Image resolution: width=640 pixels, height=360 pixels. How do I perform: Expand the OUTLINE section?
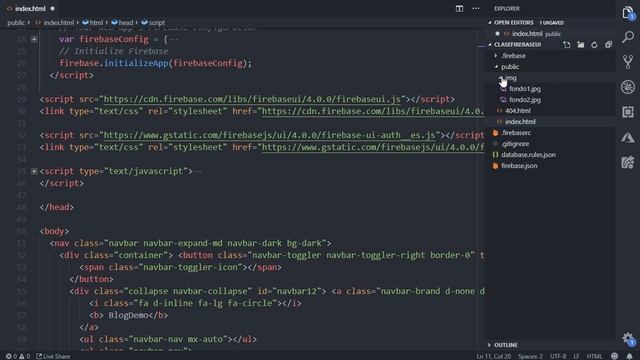pos(506,345)
